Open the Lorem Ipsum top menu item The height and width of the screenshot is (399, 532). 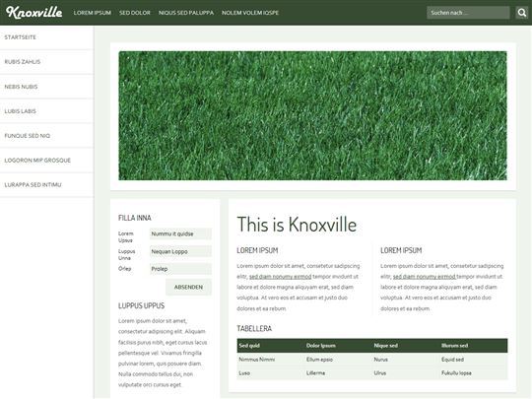pyautogui.click(x=93, y=13)
